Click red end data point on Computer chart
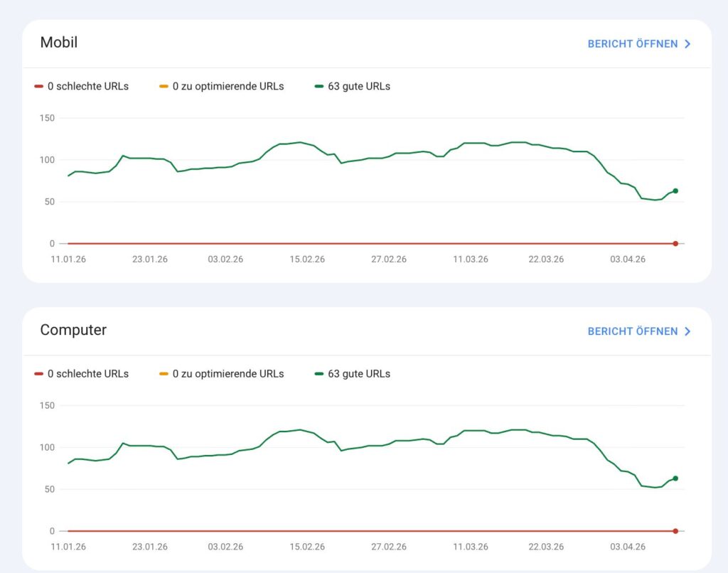The height and width of the screenshot is (573, 728). 675,531
